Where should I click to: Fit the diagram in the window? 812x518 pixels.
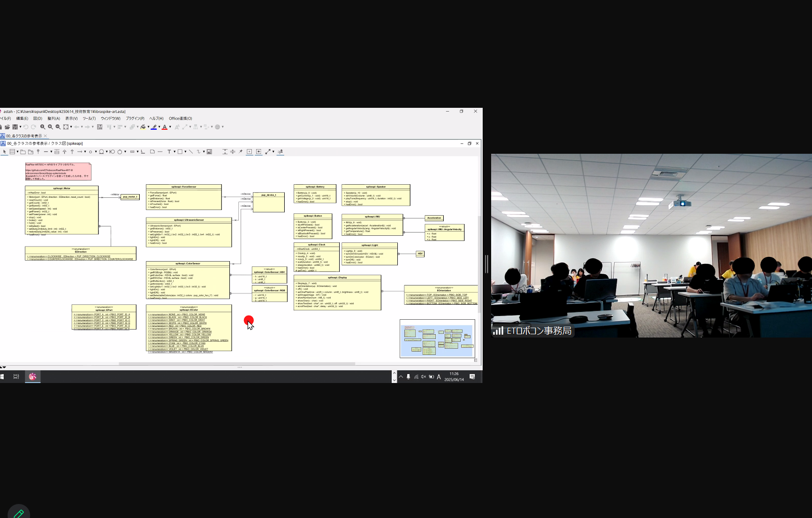pos(66,127)
